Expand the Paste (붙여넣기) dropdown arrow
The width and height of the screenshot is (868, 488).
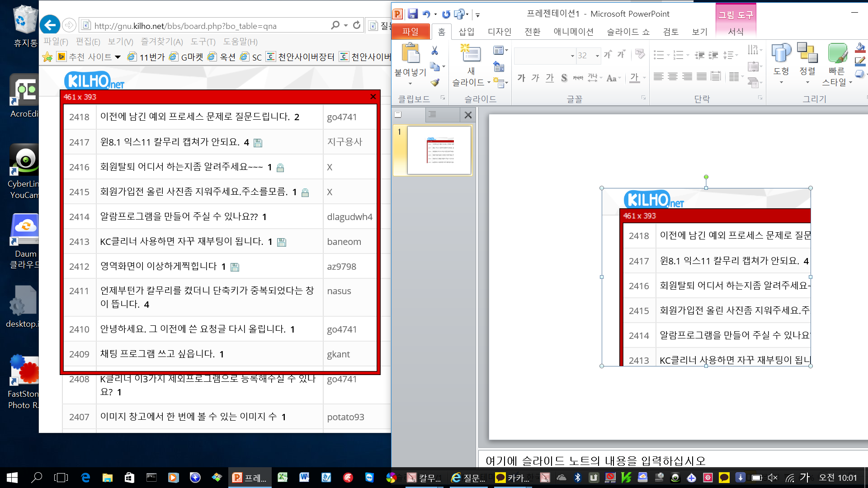click(x=410, y=84)
